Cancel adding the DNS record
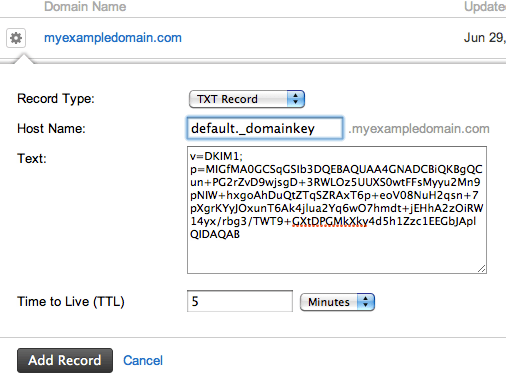Viewport: 506px width, 377px height. (143, 360)
